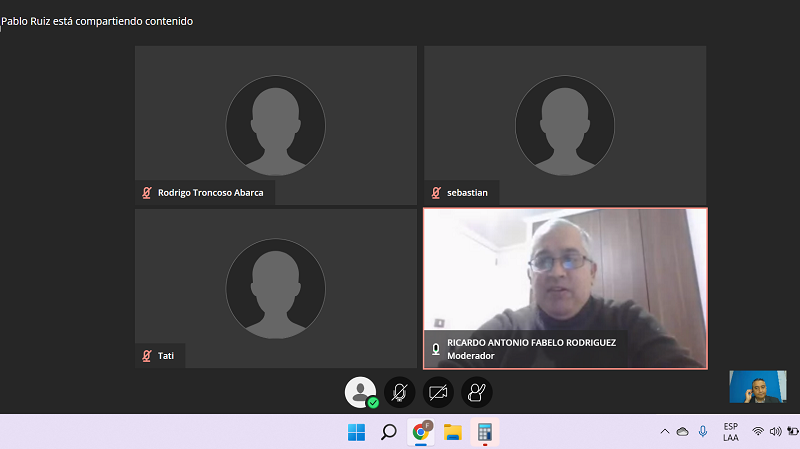The height and width of the screenshot is (449, 800).
Task: Click muted mic icon next to Rodrigo Troncoso Abarca
Action: pyautogui.click(x=147, y=193)
